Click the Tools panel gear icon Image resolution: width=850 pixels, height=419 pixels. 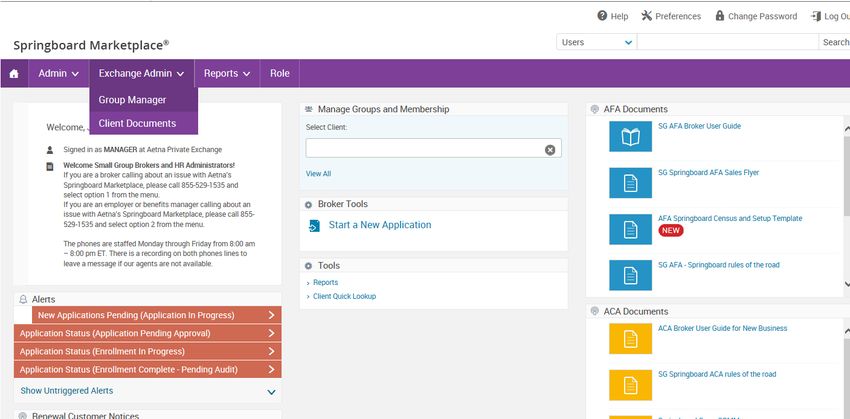pos(308,266)
